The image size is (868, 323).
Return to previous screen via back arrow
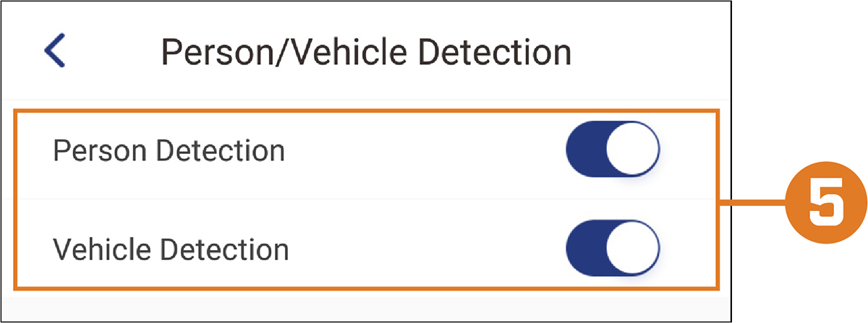pos(55,52)
